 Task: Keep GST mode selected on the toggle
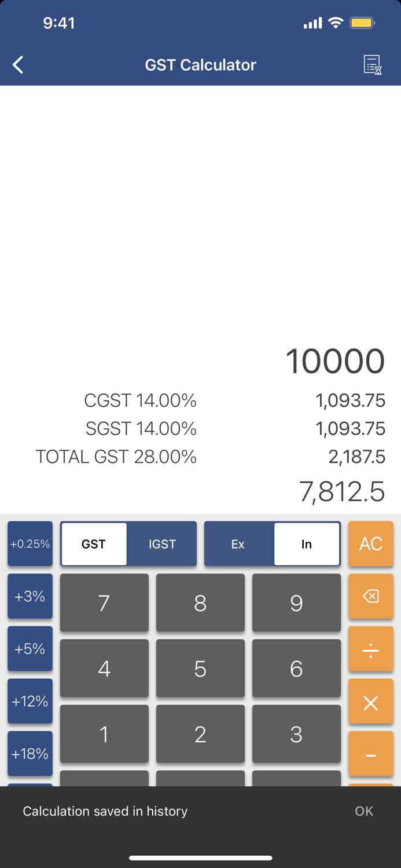[x=94, y=543]
